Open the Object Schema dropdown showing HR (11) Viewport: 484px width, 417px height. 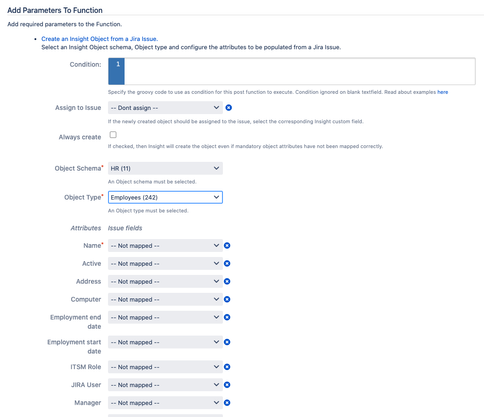coord(165,168)
